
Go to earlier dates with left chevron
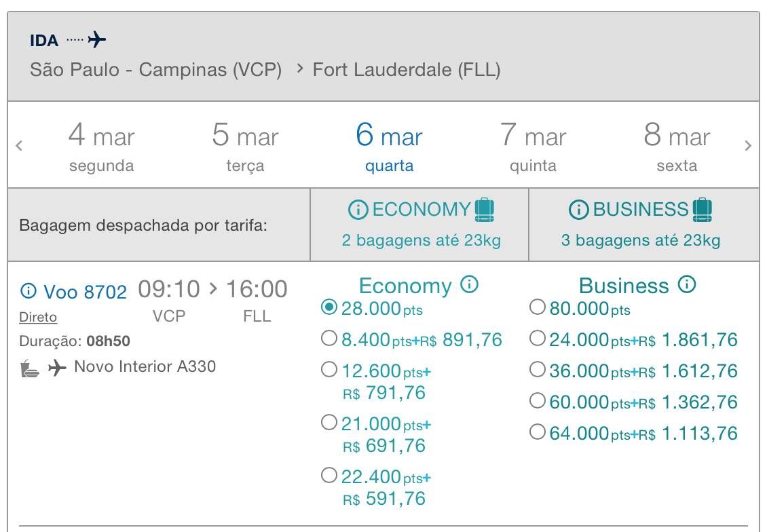point(19,145)
